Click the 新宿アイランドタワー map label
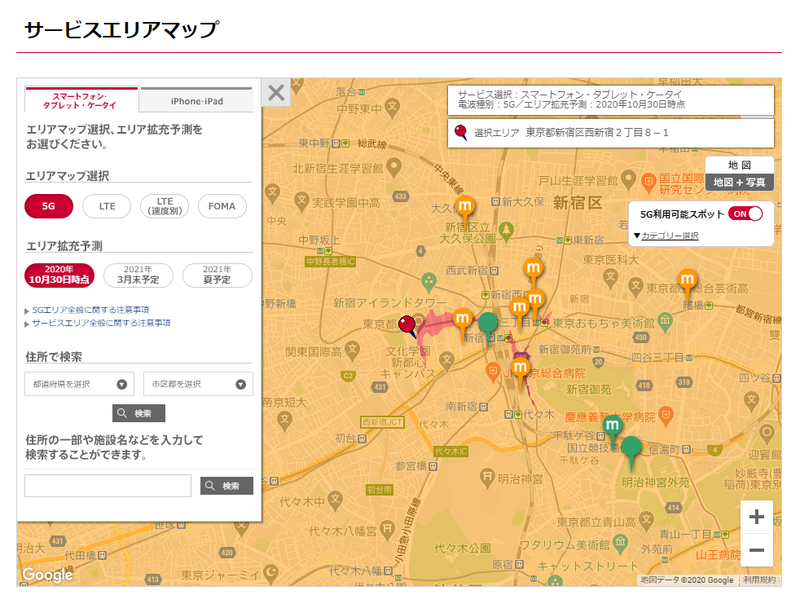 pyautogui.click(x=390, y=303)
